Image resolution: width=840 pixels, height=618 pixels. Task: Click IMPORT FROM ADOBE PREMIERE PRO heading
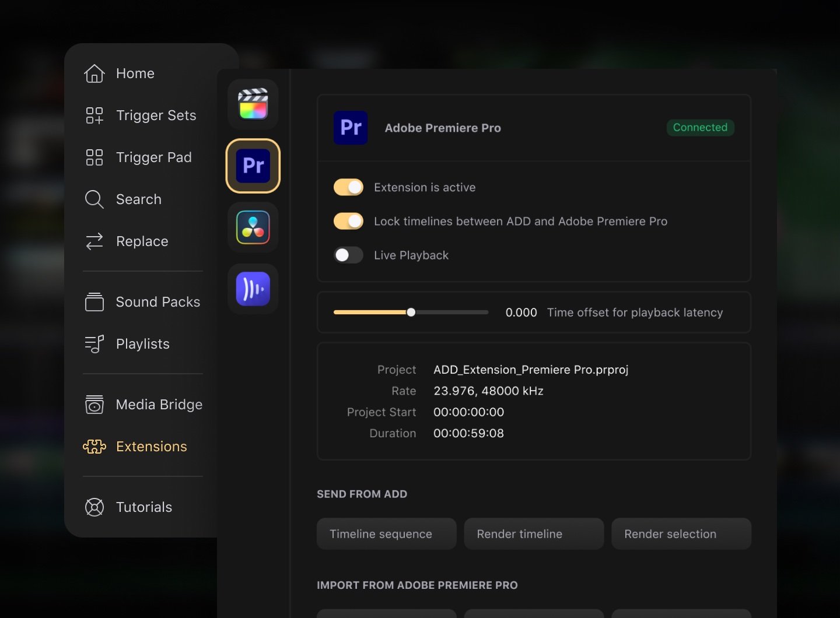[x=417, y=585]
